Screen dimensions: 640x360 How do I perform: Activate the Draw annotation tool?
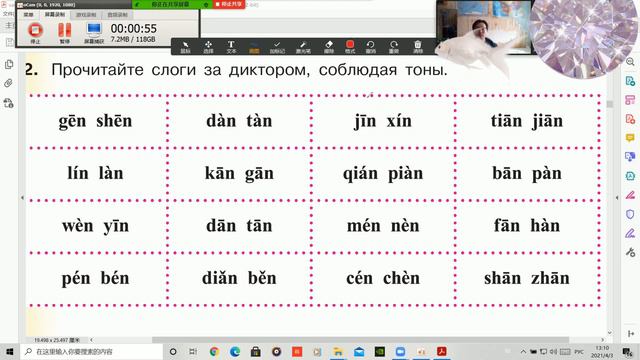[254, 47]
